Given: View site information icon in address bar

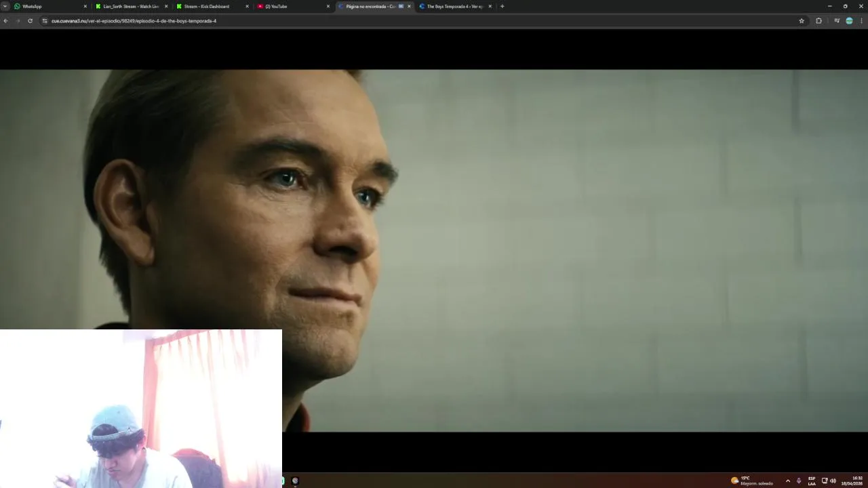Looking at the screenshot, I should (45, 21).
